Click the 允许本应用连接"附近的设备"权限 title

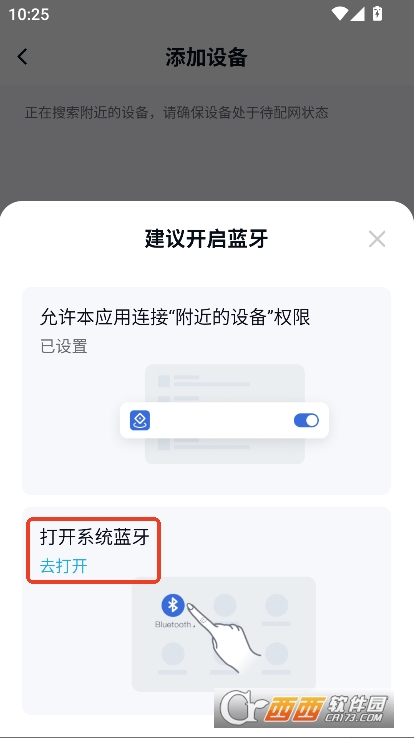[x=175, y=318]
